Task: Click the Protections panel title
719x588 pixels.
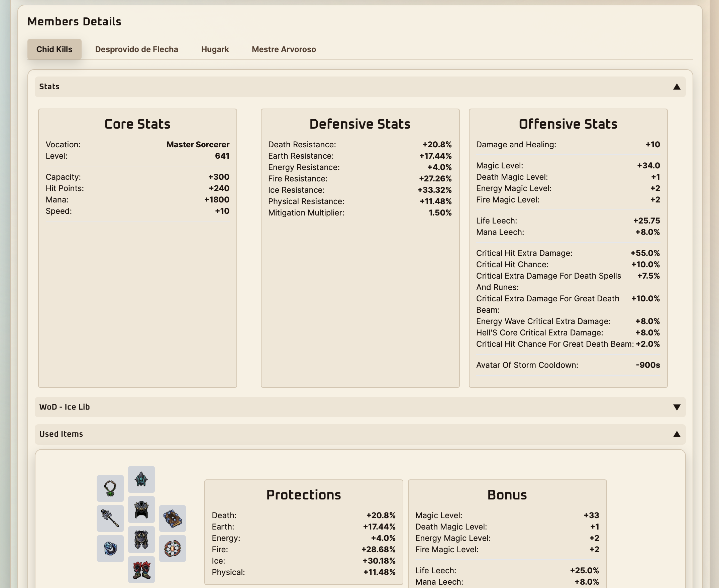Action: click(x=304, y=494)
